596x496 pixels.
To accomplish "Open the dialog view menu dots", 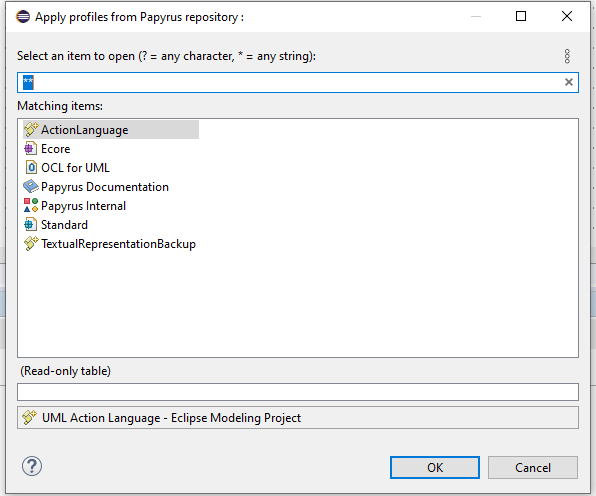I will [x=567, y=56].
